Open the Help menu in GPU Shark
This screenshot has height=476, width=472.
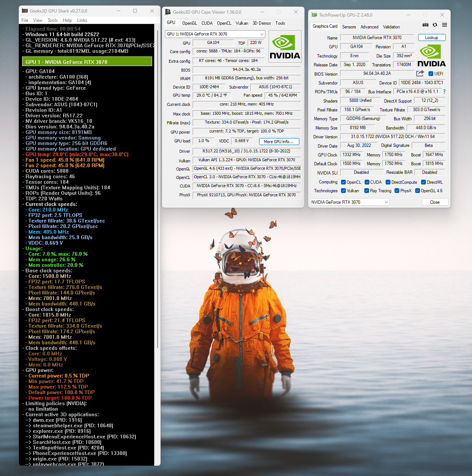(67, 20)
